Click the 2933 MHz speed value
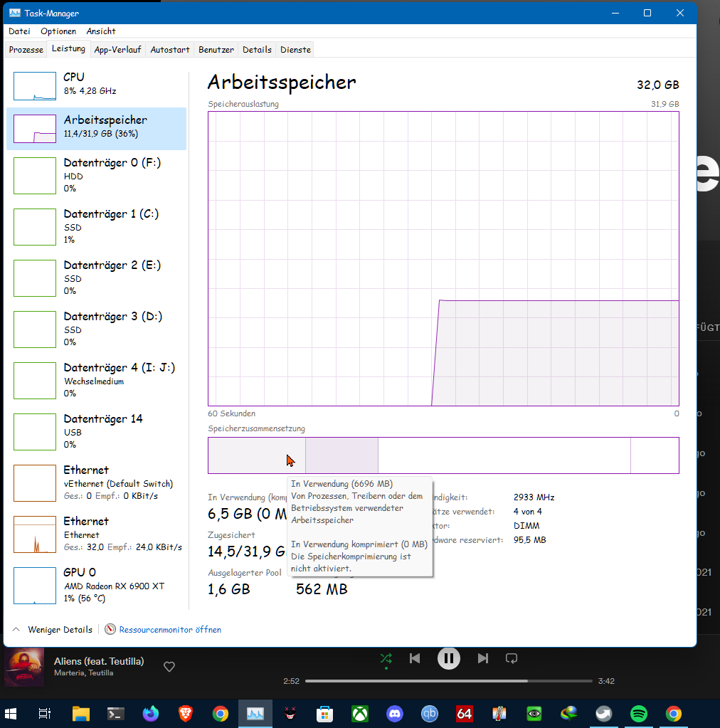Screen dimensions: 720x728 click(534, 497)
